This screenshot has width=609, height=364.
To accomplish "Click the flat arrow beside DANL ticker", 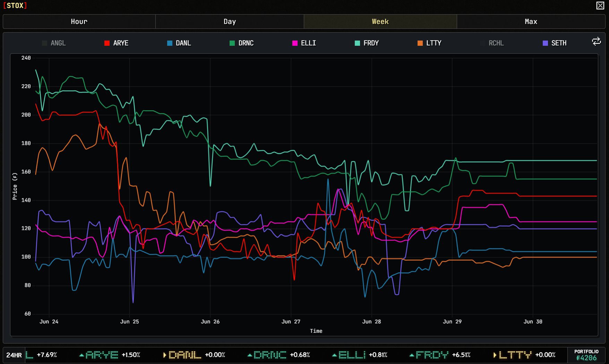I will tap(165, 355).
